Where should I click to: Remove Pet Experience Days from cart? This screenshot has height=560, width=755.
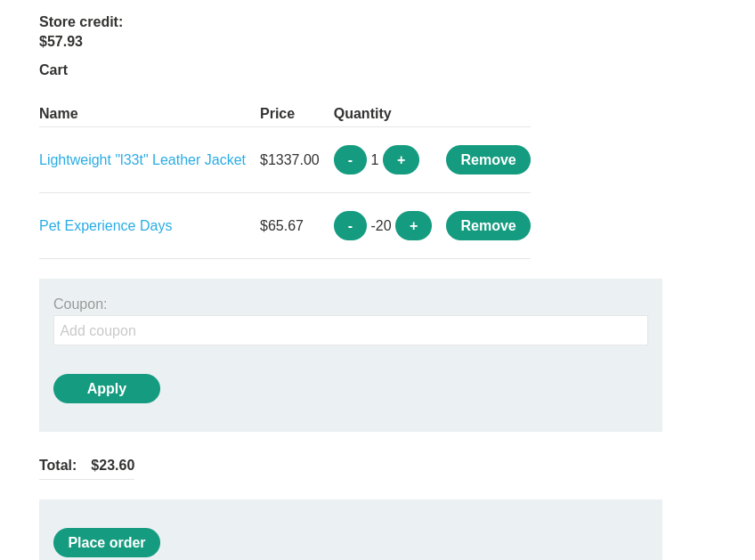click(x=488, y=226)
